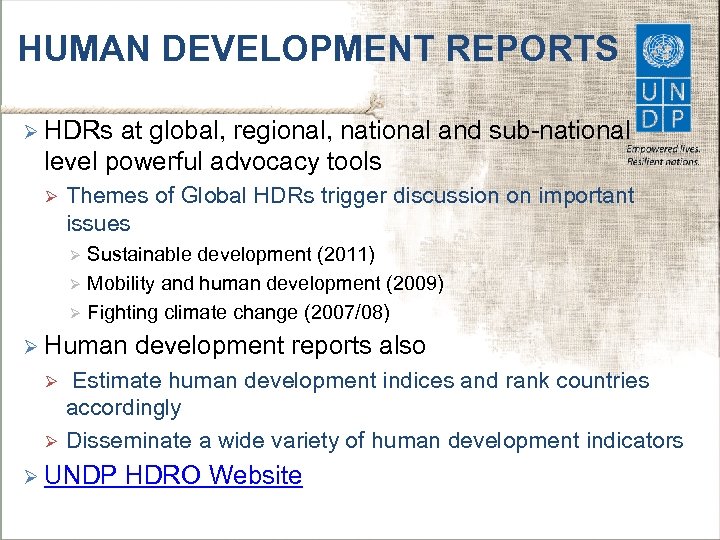Select the text 'Human development reports also'
Image resolution: width=720 pixels, height=540 pixels.
(x=235, y=345)
